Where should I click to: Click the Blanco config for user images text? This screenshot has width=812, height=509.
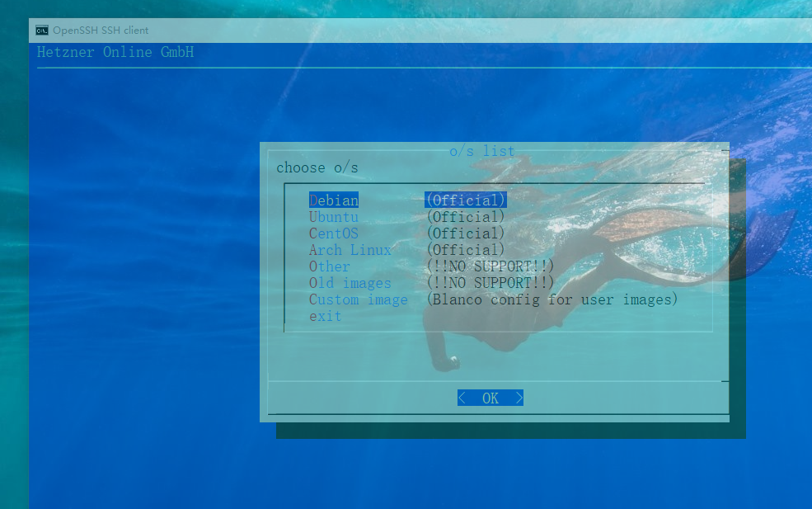(x=552, y=299)
